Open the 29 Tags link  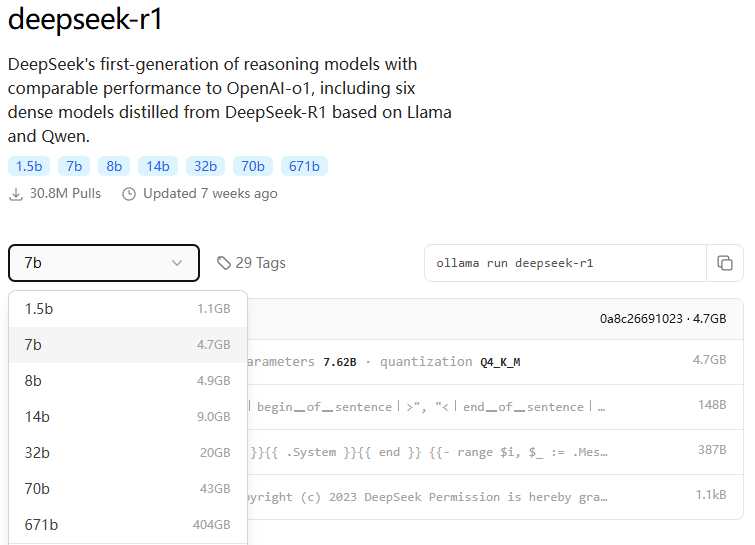point(260,263)
